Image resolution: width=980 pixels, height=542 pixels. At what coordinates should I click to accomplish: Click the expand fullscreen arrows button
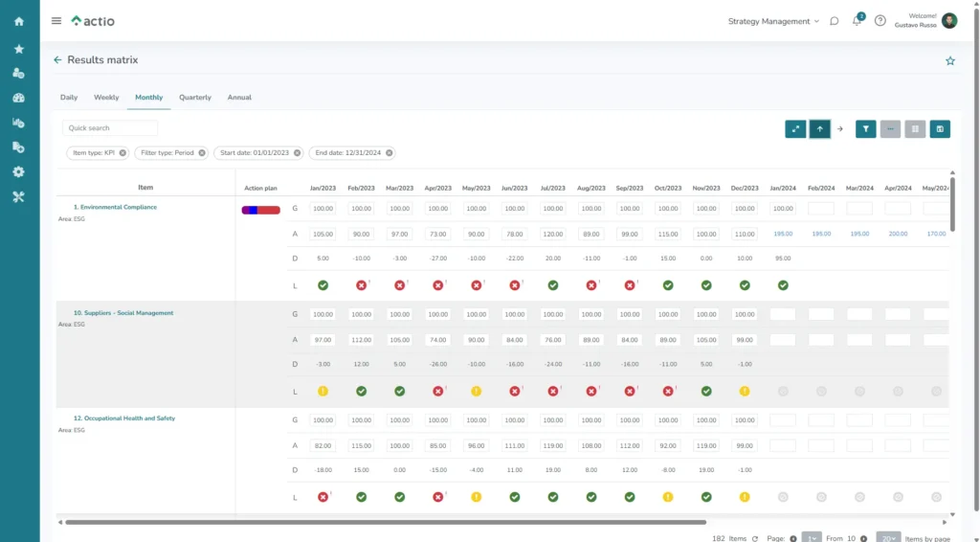[x=795, y=128]
